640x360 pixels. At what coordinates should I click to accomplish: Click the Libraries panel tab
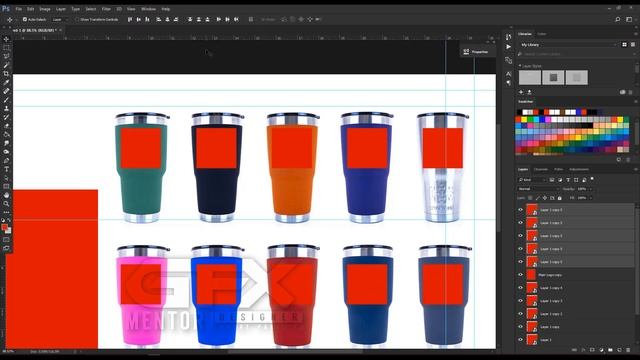coord(525,34)
